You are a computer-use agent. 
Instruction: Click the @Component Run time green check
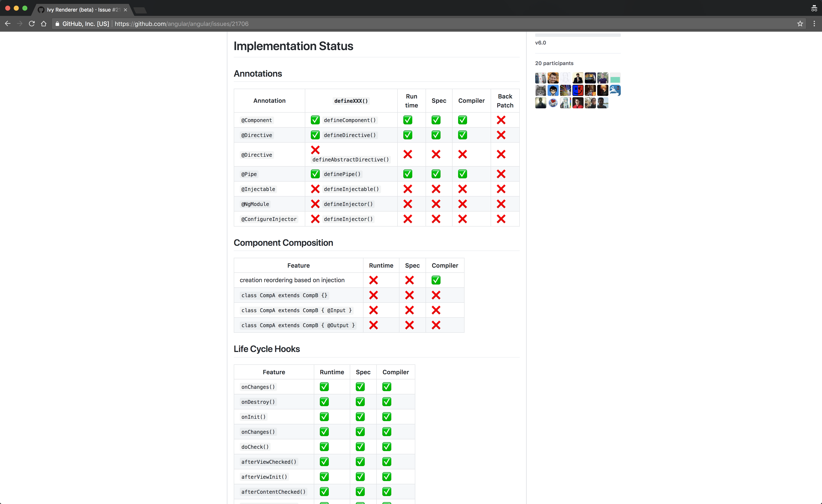[x=408, y=120]
